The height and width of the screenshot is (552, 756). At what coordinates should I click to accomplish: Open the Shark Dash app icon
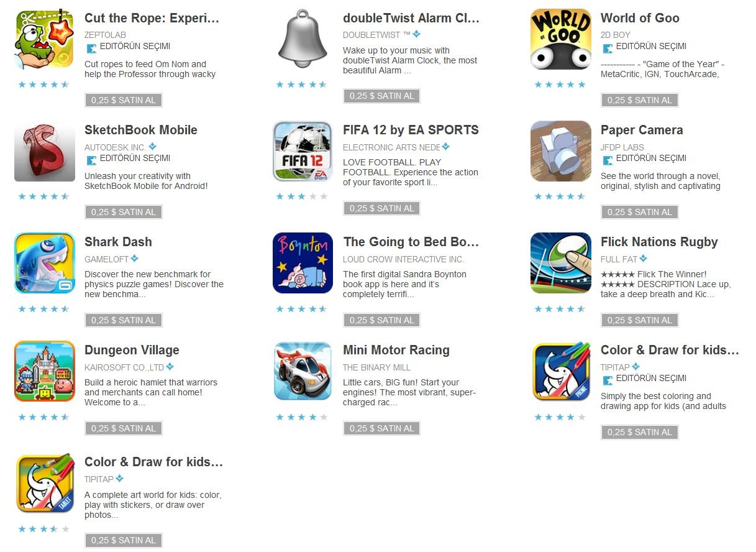point(45,263)
